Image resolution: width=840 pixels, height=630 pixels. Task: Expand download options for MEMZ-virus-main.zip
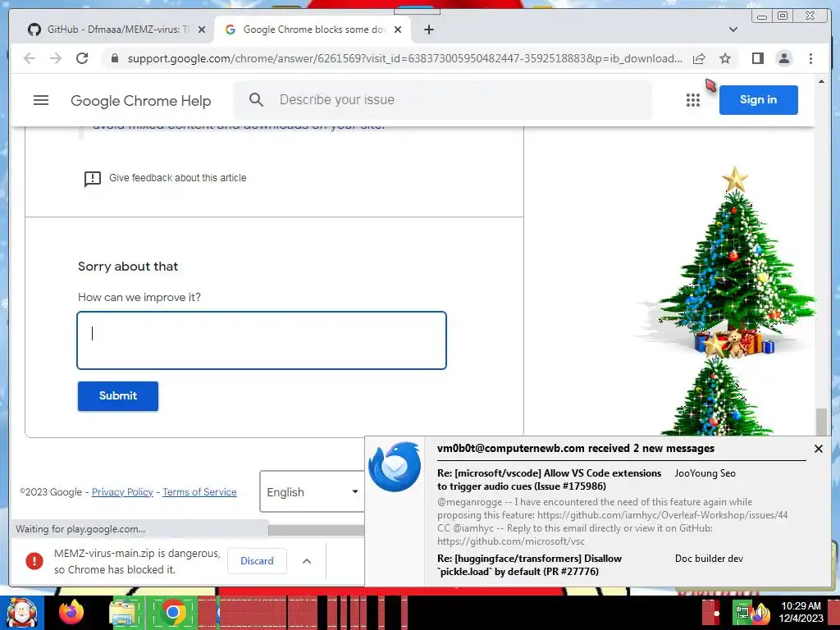pyautogui.click(x=307, y=561)
